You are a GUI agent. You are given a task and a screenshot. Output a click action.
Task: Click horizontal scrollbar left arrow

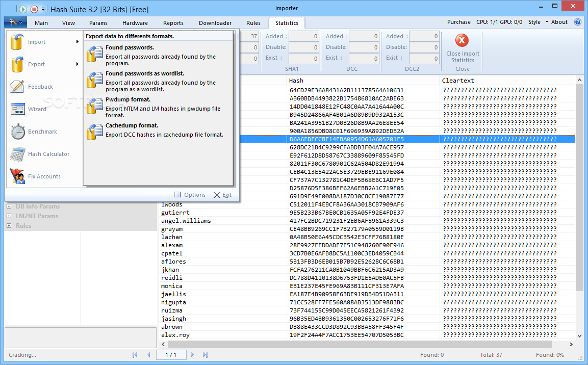click(x=163, y=344)
